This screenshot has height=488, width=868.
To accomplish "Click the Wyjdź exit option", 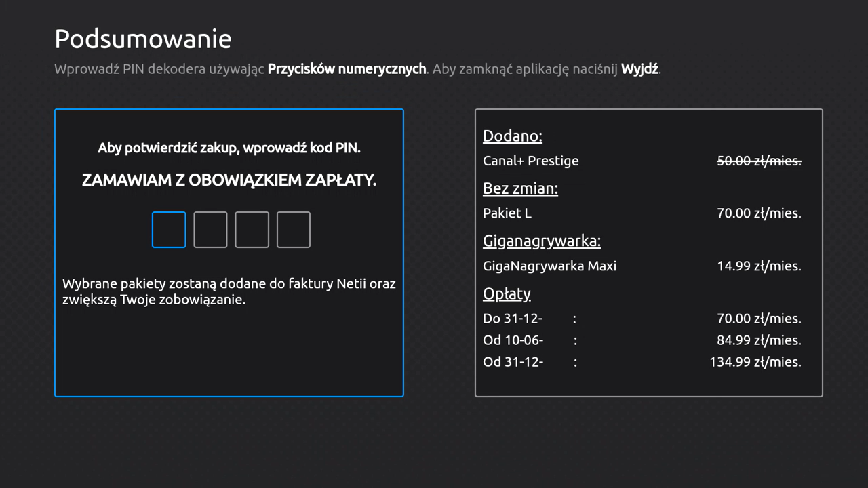I will [639, 68].
